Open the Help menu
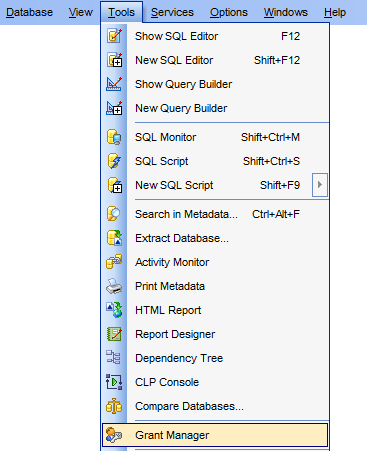Screen dimensions: 367x451 click(335, 12)
